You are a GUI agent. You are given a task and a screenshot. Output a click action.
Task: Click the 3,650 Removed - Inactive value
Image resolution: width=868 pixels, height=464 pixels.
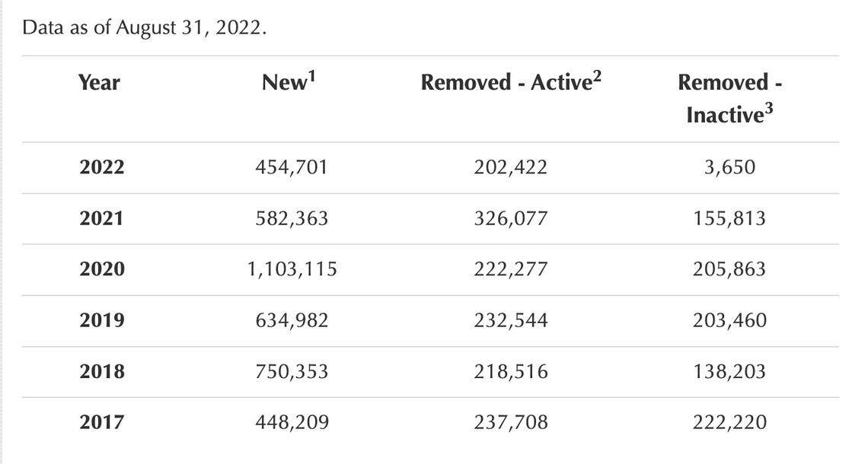click(x=729, y=167)
